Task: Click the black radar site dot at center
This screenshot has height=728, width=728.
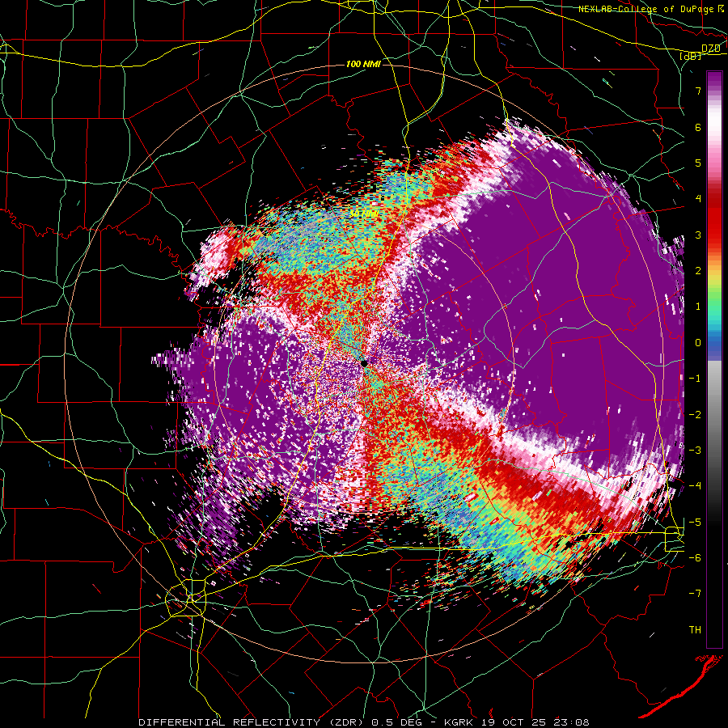Action: pyautogui.click(x=364, y=363)
